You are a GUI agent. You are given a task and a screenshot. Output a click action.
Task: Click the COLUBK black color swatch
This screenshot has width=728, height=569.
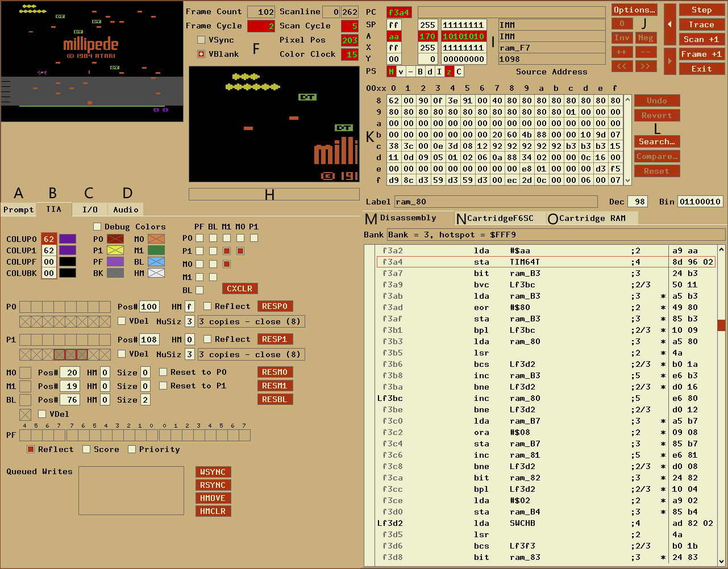point(68,273)
